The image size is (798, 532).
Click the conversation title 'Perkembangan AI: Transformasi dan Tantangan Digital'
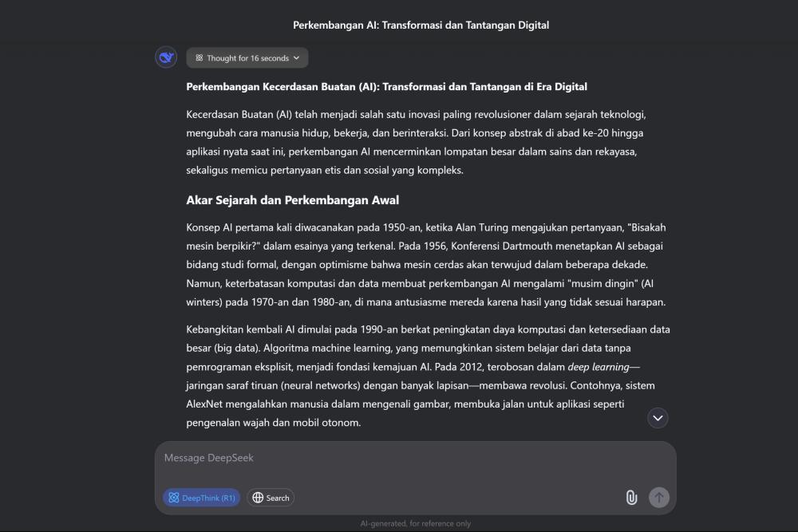[x=421, y=25]
